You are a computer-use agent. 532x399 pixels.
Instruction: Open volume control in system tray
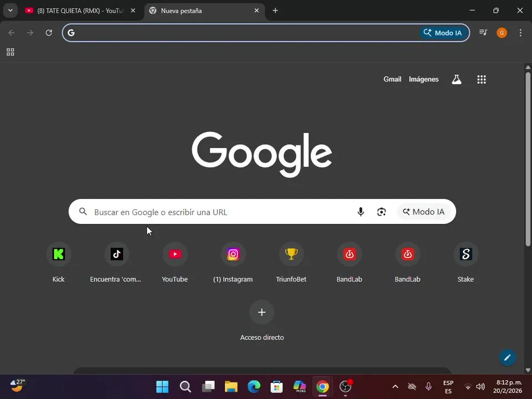click(x=480, y=386)
